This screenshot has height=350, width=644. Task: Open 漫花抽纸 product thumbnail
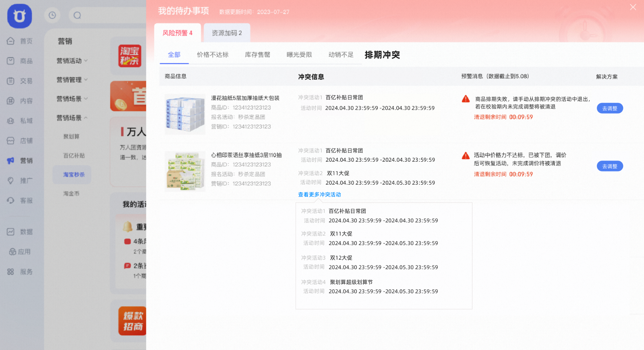pyautogui.click(x=185, y=114)
